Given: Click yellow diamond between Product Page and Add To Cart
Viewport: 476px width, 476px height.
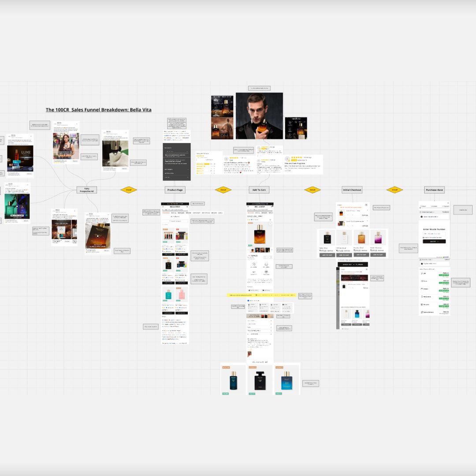Looking at the screenshot, I should coord(223,190).
